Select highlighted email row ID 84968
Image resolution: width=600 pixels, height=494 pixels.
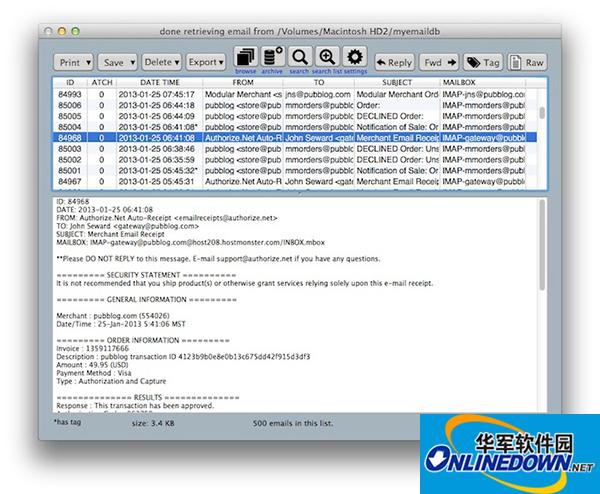(x=294, y=138)
